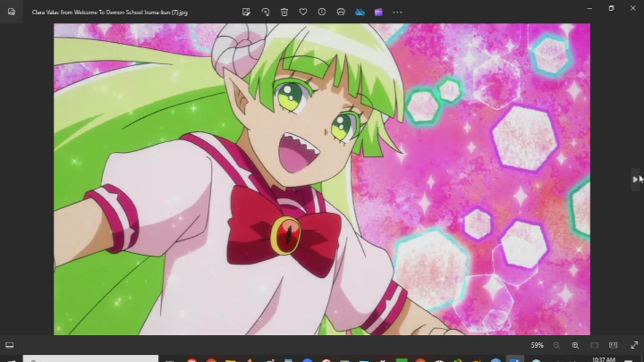Screen dimensions: 644x362
Task: Minimize the Photos window
Action: (x=590, y=8)
